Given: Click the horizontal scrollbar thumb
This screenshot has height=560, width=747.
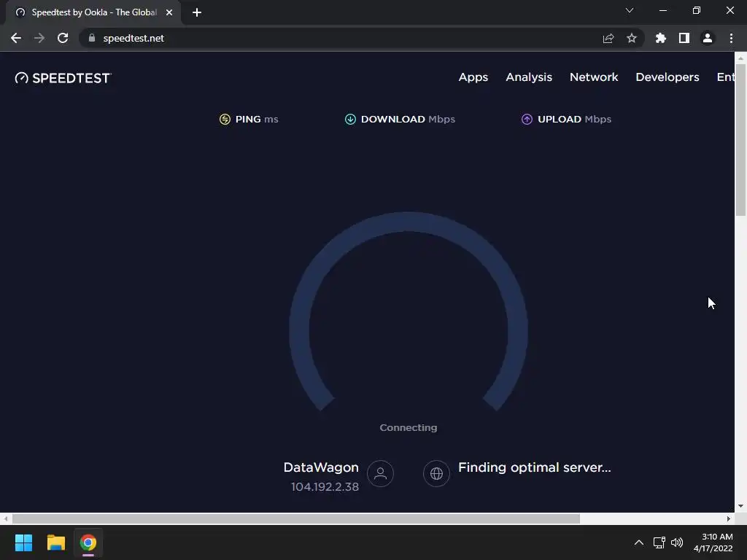Looking at the screenshot, I should tap(296, 518).
